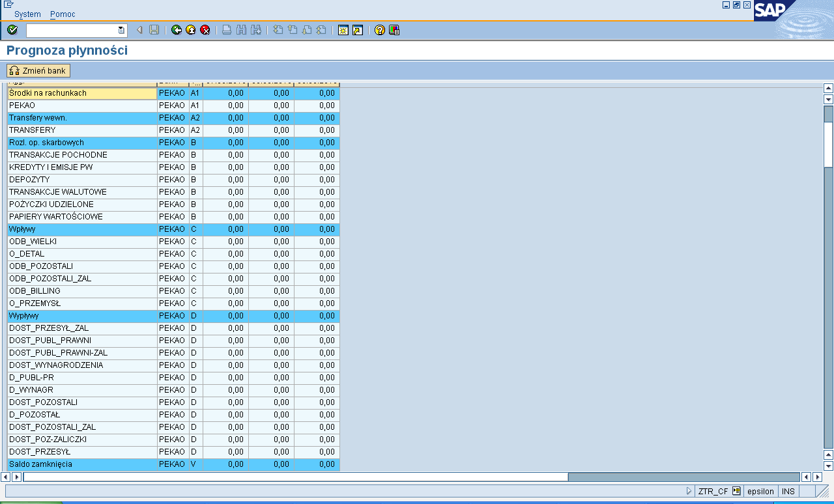Click inside the transaction command field
The image size is (834, 504).
pyautogui.click(x=72, y=30)
